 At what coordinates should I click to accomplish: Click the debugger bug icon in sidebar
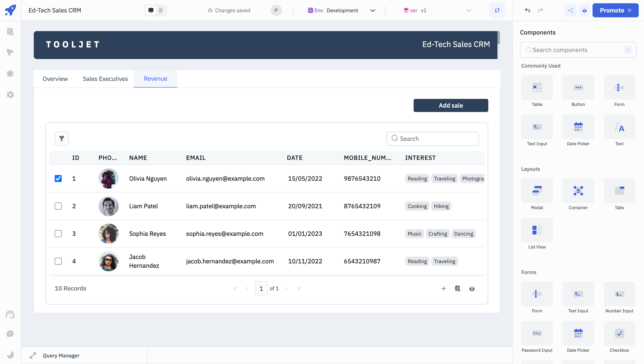click(x=10, y=73)
